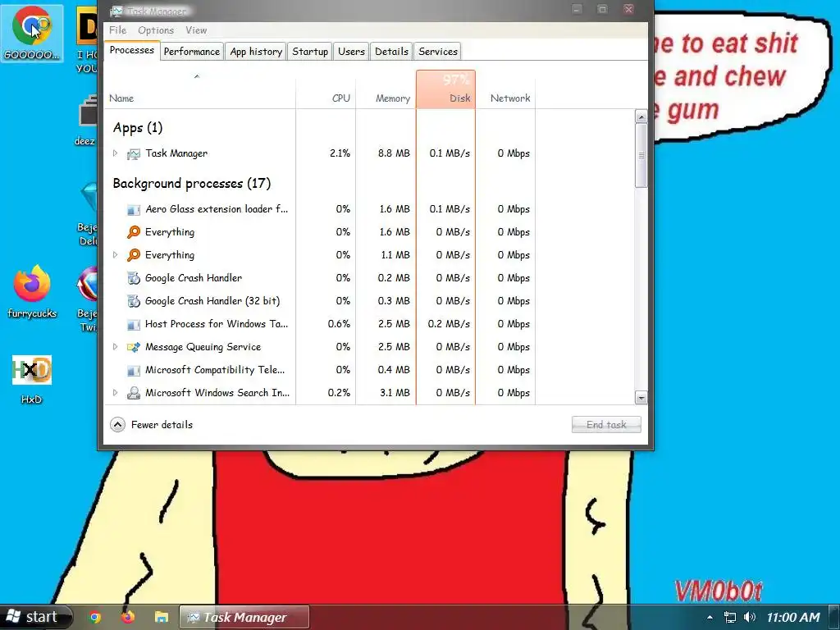840x630 pixels.
Task: Click the volume speaker tray icon
Action: point(750,617)
